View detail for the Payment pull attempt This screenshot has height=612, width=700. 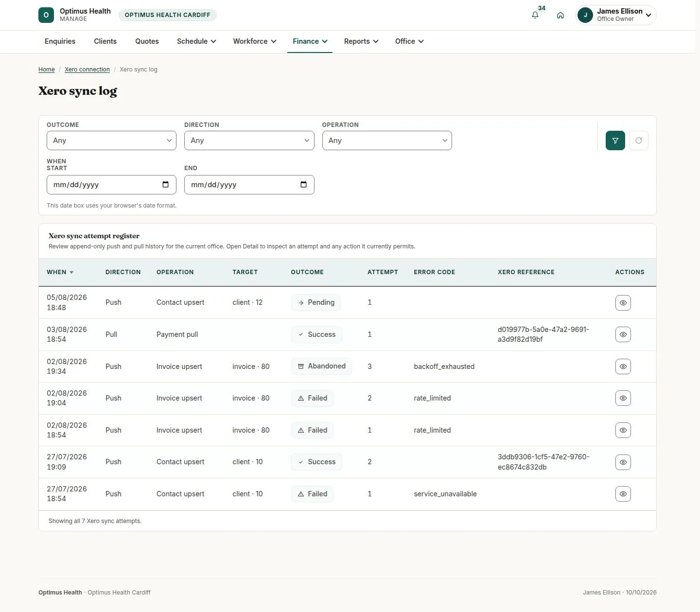pos(623,334)
